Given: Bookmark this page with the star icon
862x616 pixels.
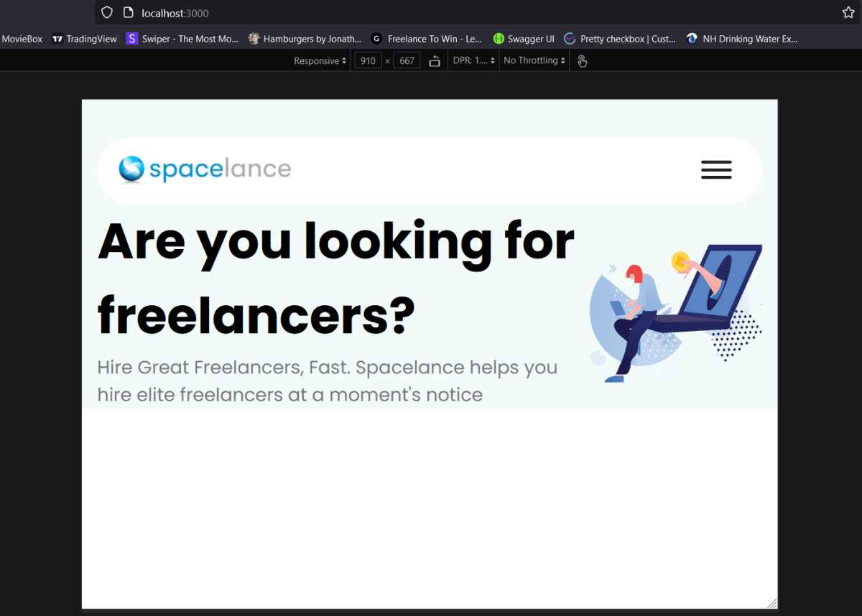Looking at the screenshot, I should tap(848, 12).
